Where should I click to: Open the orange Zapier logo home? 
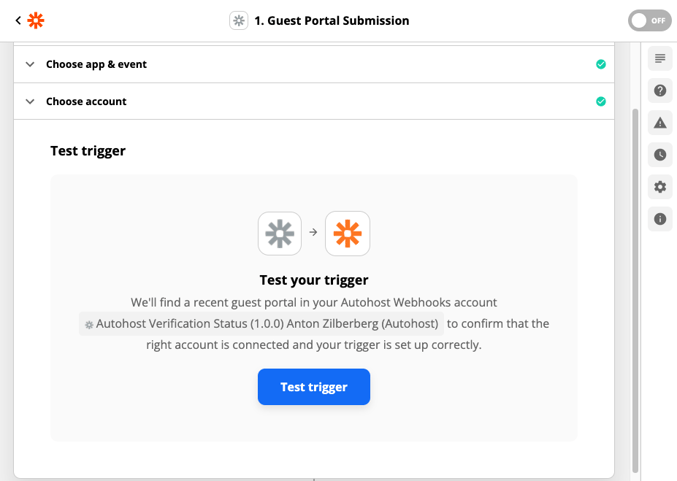[x=36, y=20]
